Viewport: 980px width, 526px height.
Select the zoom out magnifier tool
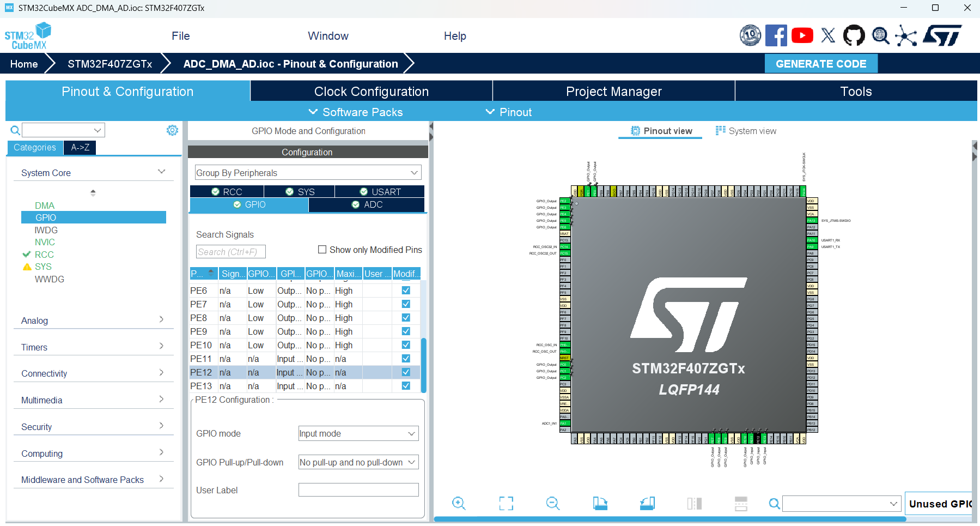tap(552, 503)
